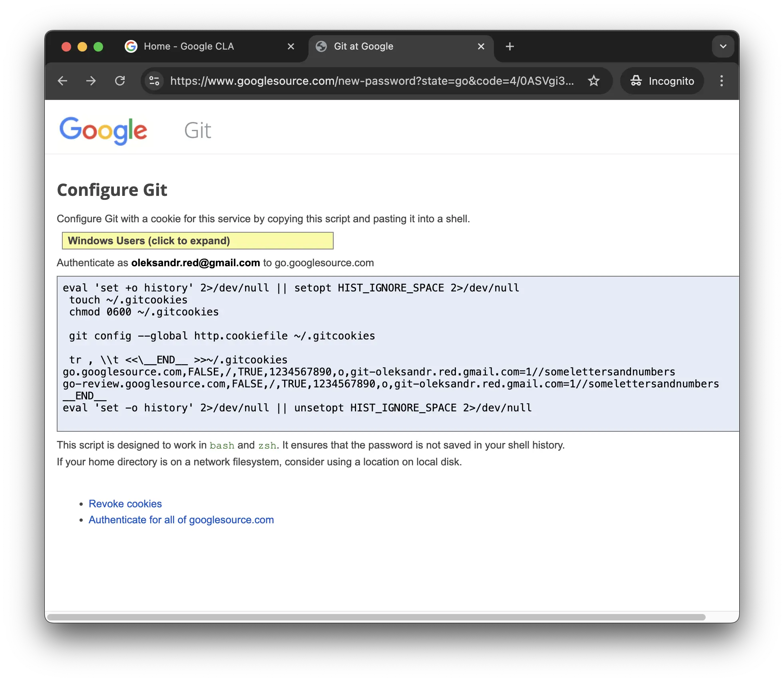This screenshot has height=682, width=784.
Task: Click the Google CLA tab favicon
Action: click(131, 46)
